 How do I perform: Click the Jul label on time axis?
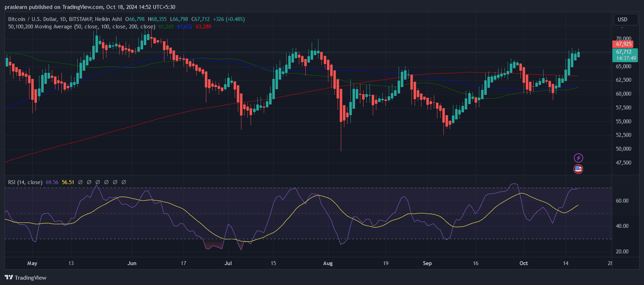(228, 263)
